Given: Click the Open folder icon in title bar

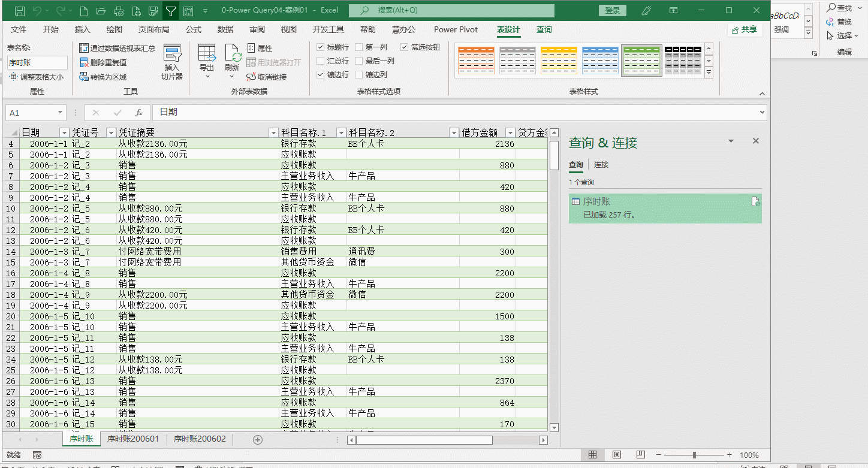Looking at the screenshot, I should 101,11.
